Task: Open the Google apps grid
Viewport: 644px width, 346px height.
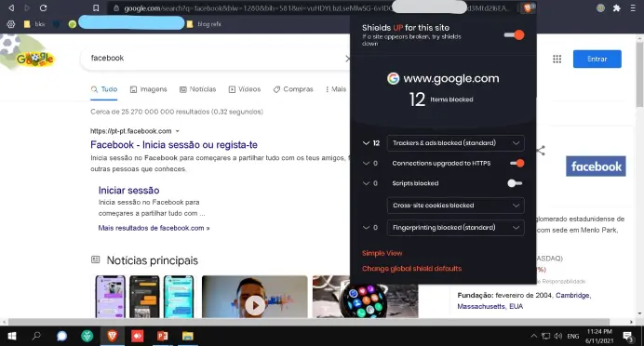Action: click(557, 60)
